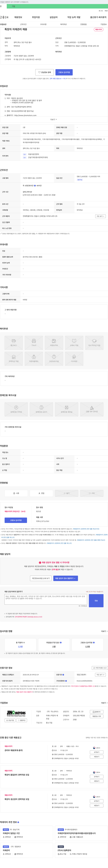The image size is (108, 868).
Task: Click 요약보기 for 관리부 채용(회계·총무)
Action: pos(97,752)
